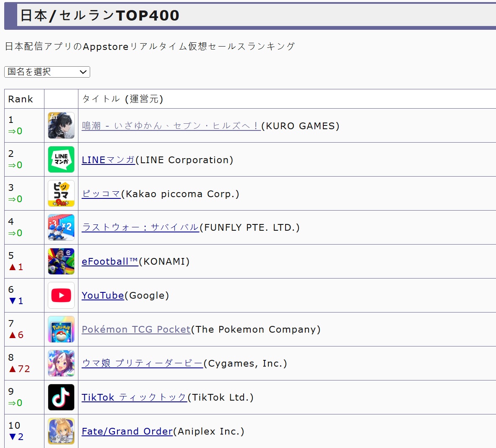The width and height of the screenshot is (496, 448).
Task: Click the 日本/セルランTOP400 page heading
Action: (100, 16)
